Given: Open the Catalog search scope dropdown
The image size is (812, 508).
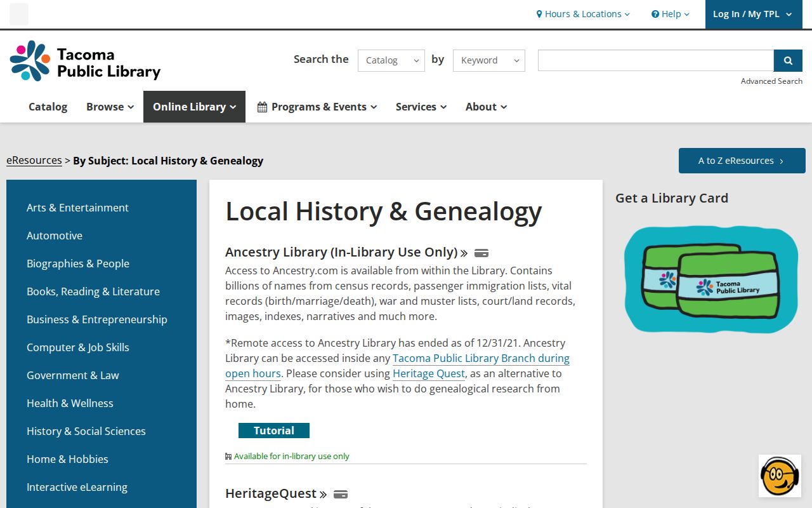Looking at the screenshot, I should 391,60.
